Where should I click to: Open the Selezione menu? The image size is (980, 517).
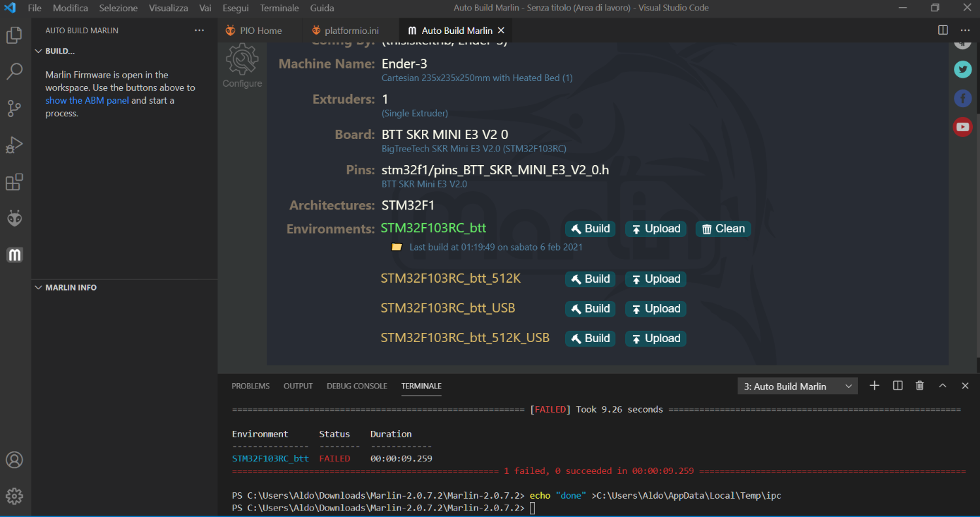118,8
